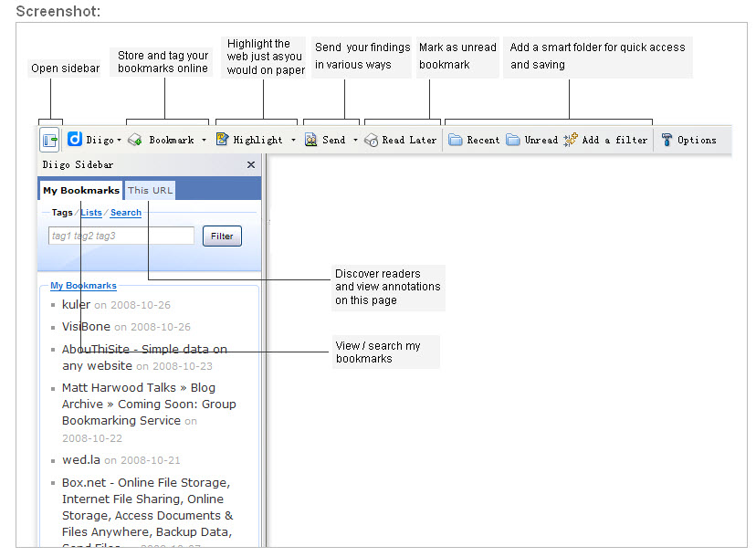This screenshot has height=557, width=756.
Task: Expand the Bookmark dropdown arrow
Action: coord(204,141)
